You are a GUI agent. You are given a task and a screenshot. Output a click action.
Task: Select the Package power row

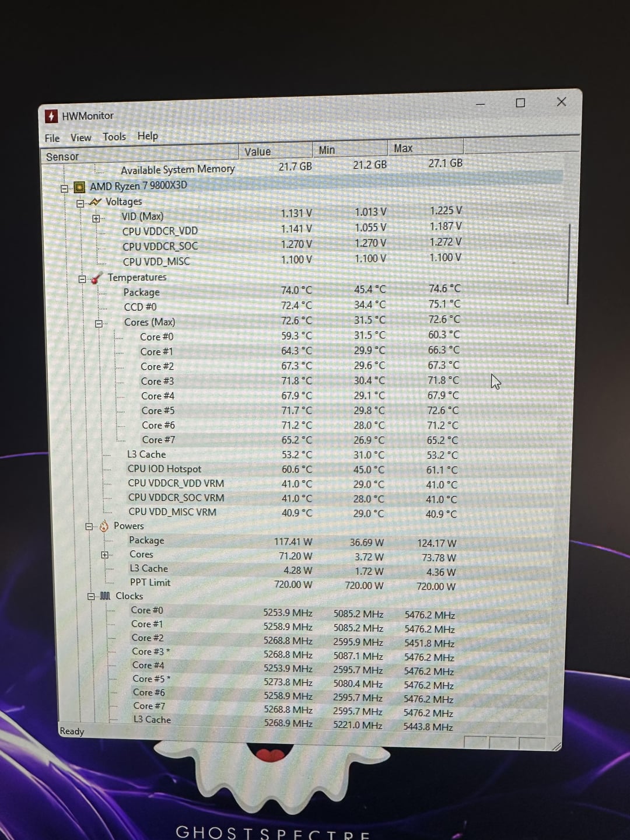point(292,541)
